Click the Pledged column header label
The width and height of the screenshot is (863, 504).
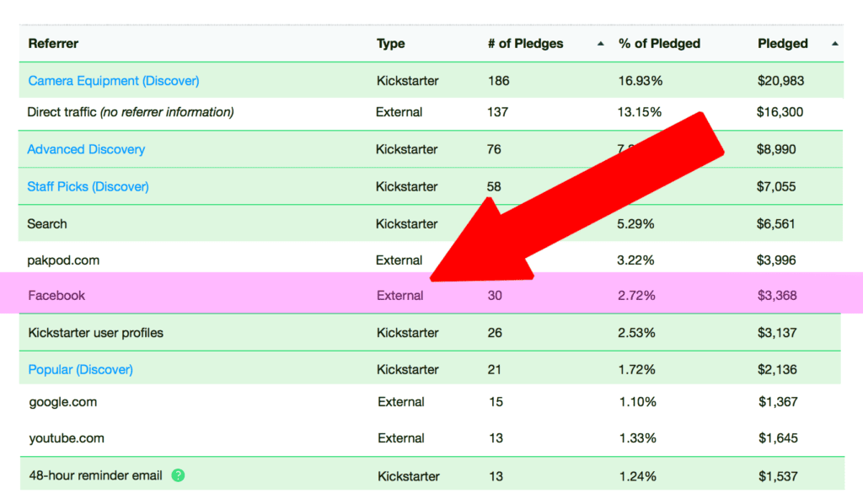pos(782,44)
